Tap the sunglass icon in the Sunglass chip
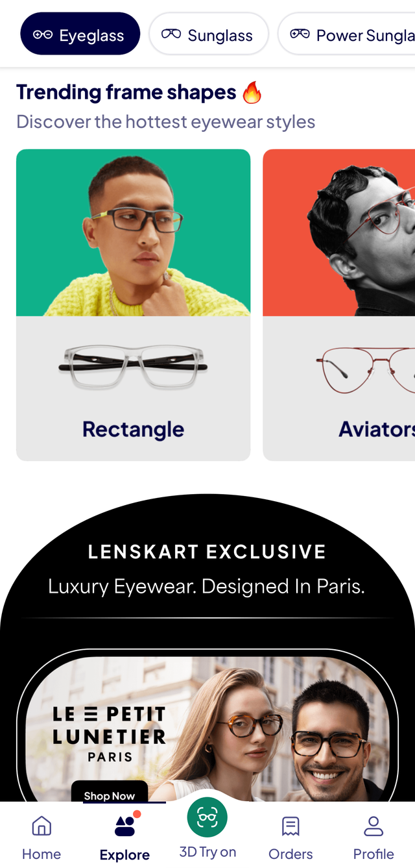This screenshot has width=415, height=868. 171,34
